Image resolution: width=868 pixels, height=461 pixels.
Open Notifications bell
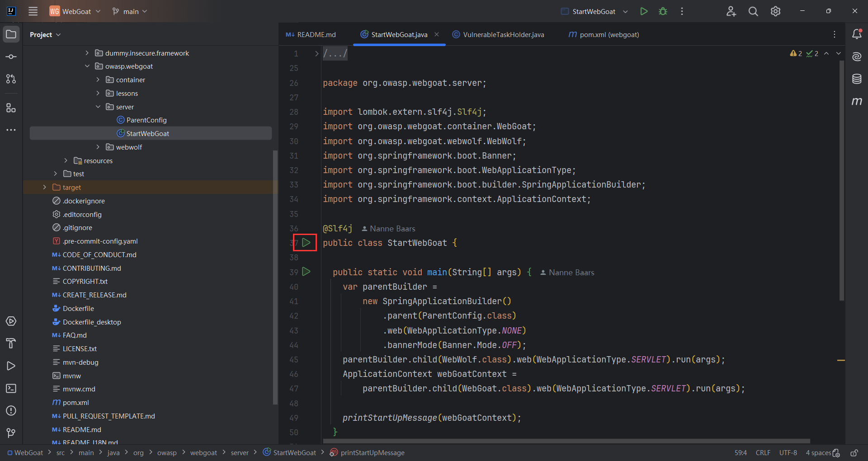click(857, 34)
